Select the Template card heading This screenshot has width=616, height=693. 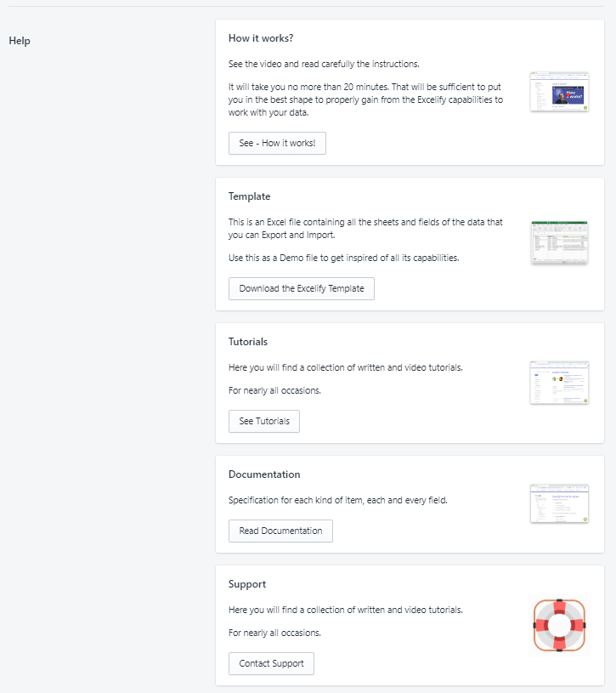point(250,196)
